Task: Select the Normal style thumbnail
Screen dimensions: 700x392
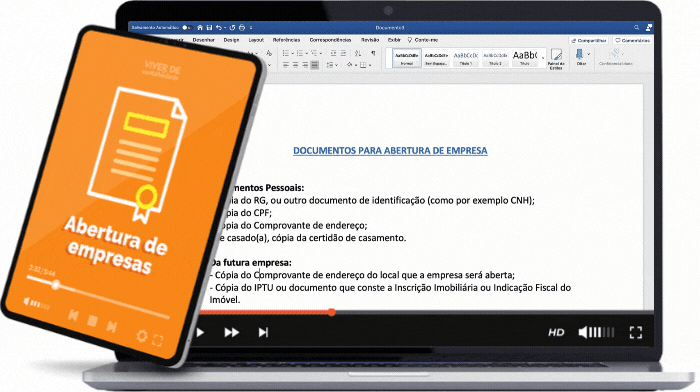Action: 407,58
